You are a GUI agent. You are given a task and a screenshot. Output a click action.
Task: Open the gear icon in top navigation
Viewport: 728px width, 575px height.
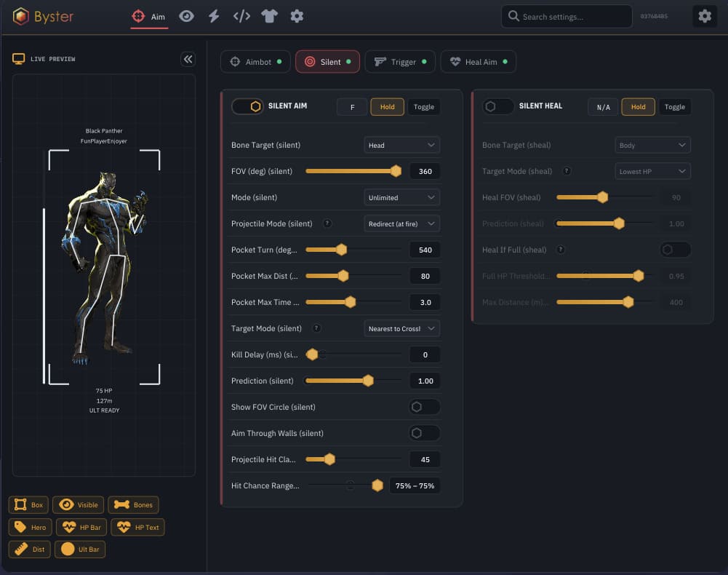pos(297,16)
